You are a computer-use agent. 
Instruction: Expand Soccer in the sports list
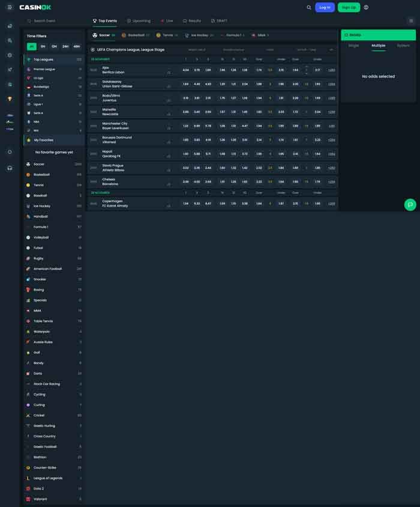click(x=54, y=164)
